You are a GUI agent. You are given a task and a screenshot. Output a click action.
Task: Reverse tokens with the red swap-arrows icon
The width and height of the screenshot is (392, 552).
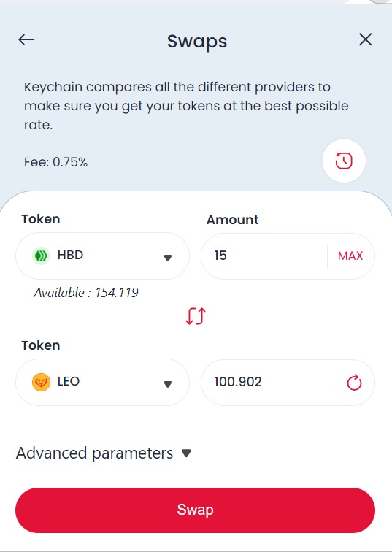click(x=196, y=315)
